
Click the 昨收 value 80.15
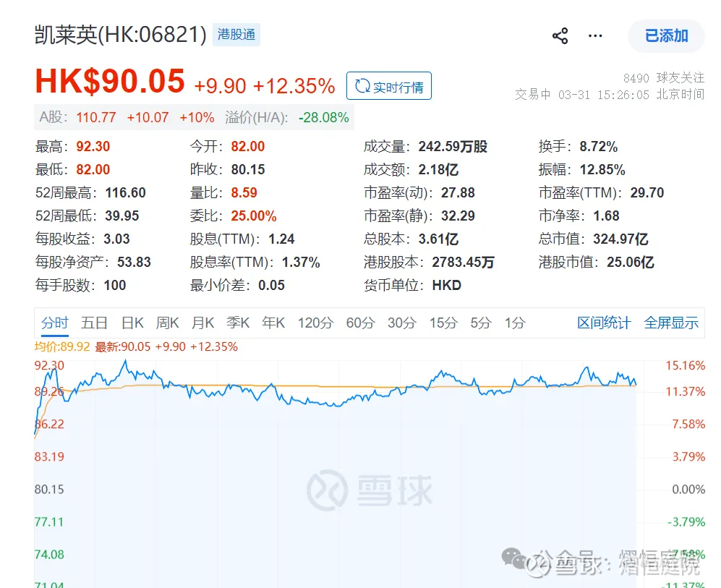point(248,170)
